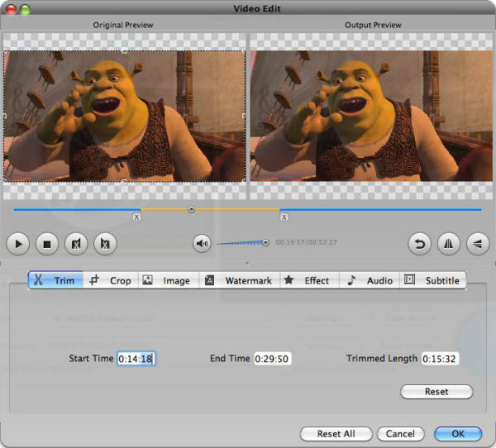The width and height of the screenshot is (496, 448).
Task: Stop the video with the Stop button
Action: pyautogui.click(x=47, y=244)
